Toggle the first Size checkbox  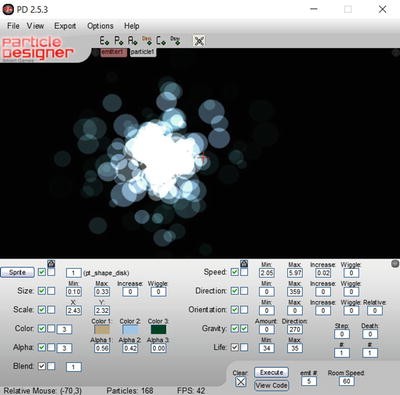[x=42, y=291]
